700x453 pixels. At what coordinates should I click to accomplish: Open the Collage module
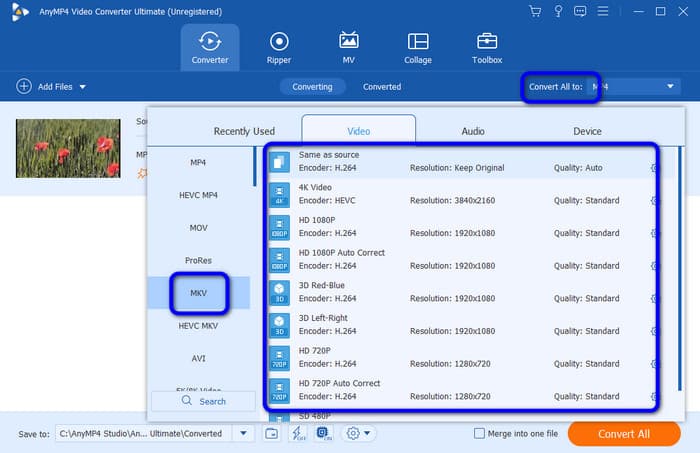418,48
